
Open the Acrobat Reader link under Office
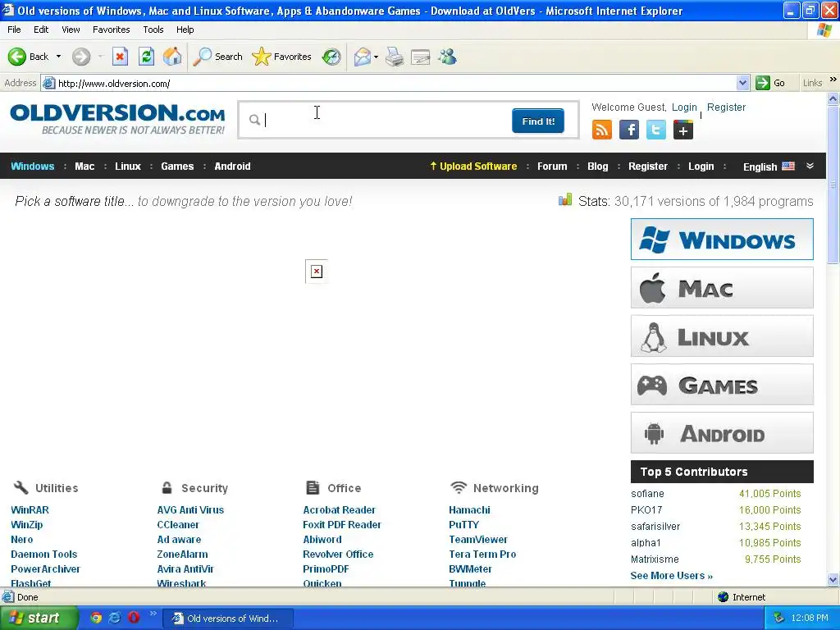tap(339, 509)
